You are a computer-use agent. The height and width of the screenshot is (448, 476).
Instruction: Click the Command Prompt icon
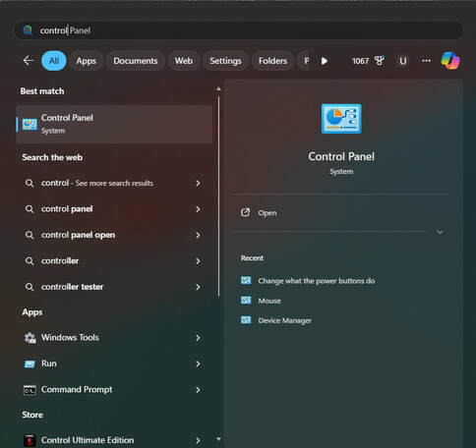[x=30, y=390]
